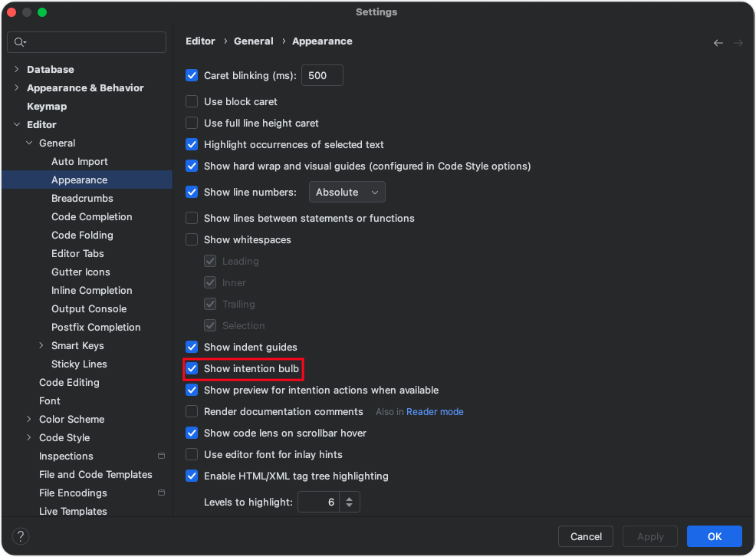Collapse the Editor tree node

tap(17, 124)
